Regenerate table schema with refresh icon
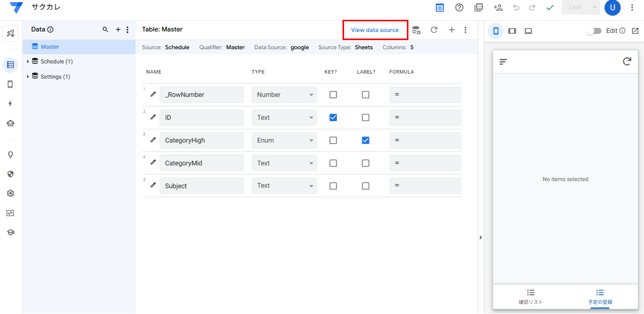 coord(434,30)
